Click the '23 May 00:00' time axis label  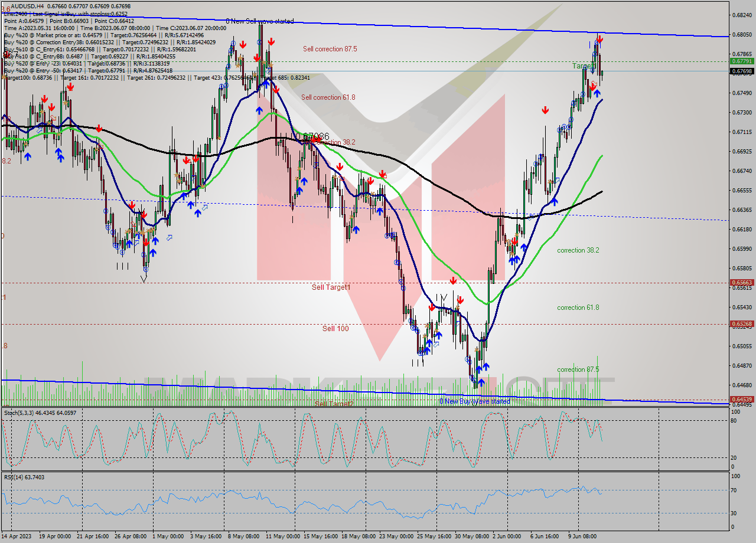coord(396,537)
